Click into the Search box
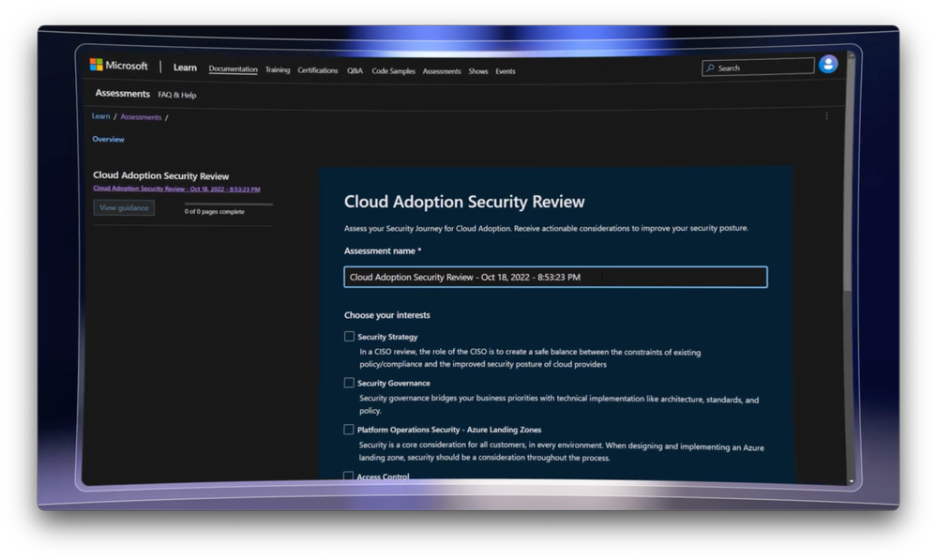This screenshot has height=560, width=937. pos(759,68)
